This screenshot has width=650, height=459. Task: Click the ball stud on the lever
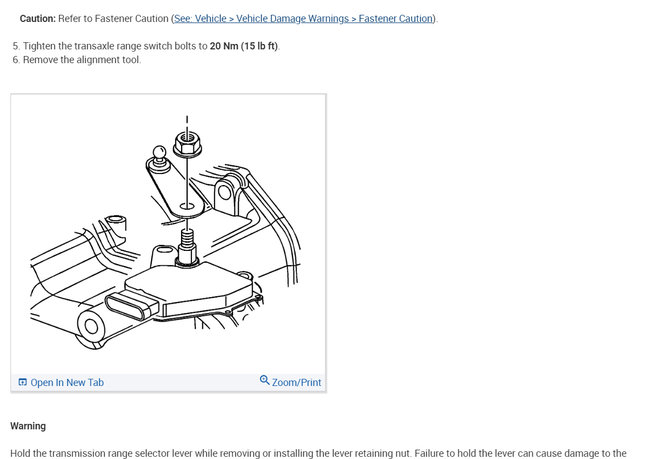pyautogui.click(x=159, y=157)
